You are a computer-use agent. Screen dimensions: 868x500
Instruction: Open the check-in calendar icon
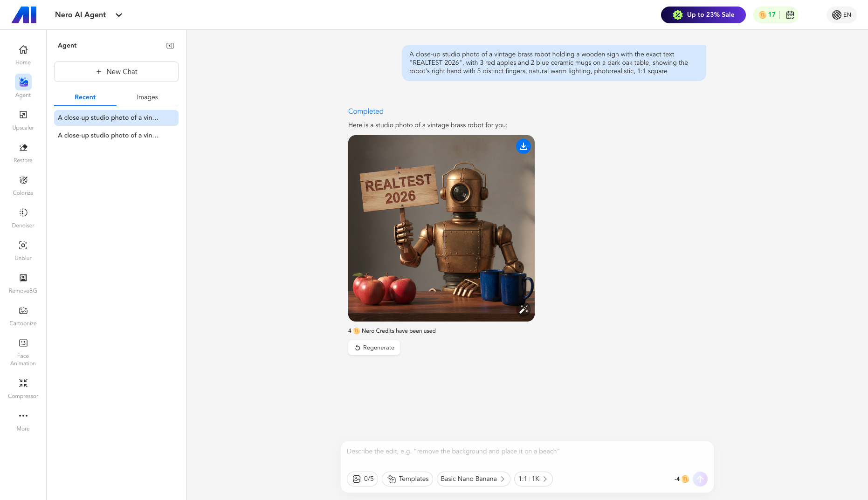coord(790,15)
